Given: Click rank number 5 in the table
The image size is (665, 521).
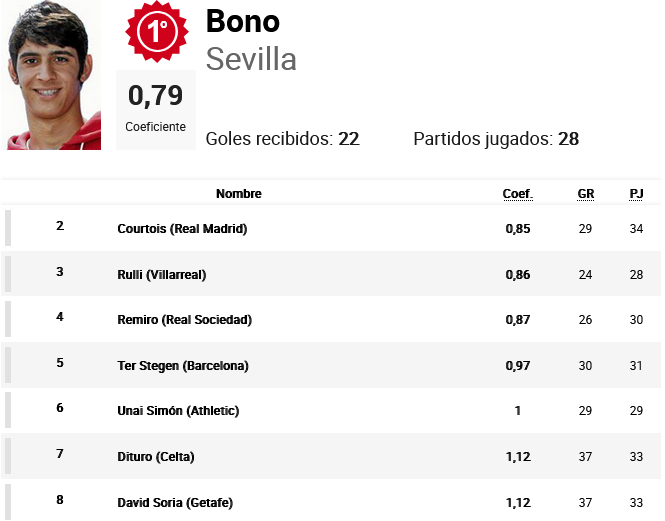Looking at the screenshot, I should 60,363.
